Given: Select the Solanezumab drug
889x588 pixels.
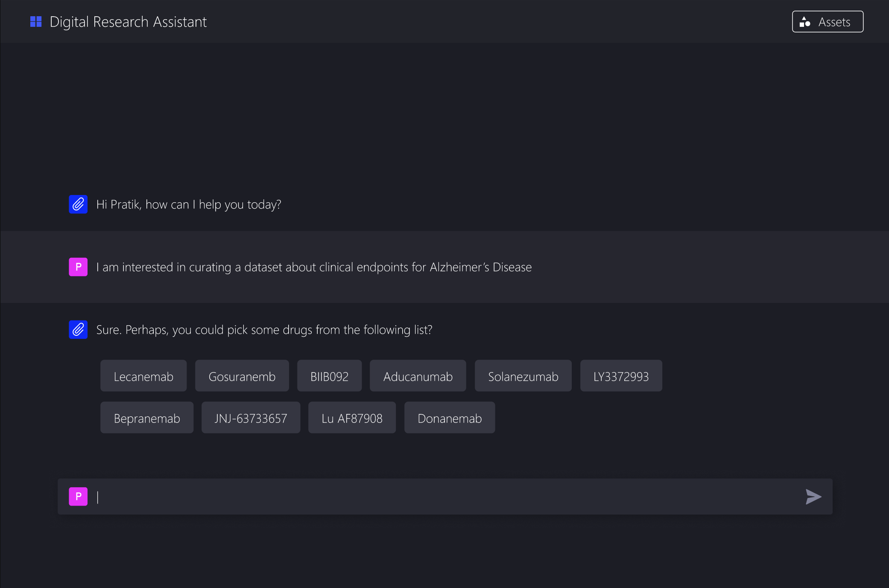Looking at the screenshot, I should click(x=523, y=376).
